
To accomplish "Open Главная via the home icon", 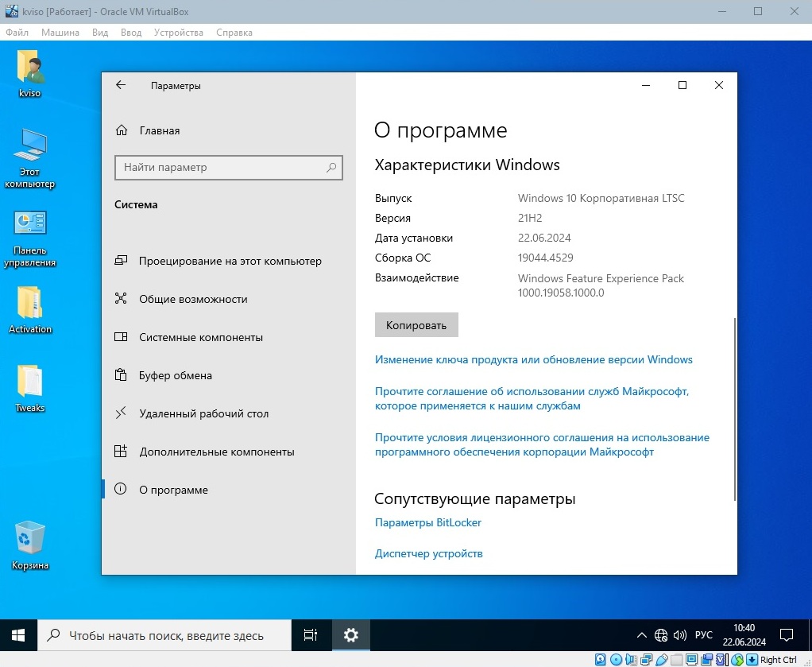I will [x=120, y=130].
